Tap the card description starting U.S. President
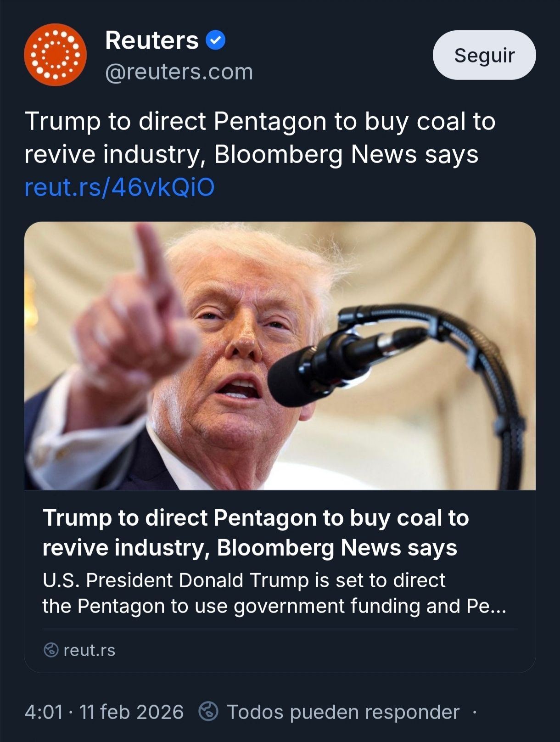 pos(274,593)
